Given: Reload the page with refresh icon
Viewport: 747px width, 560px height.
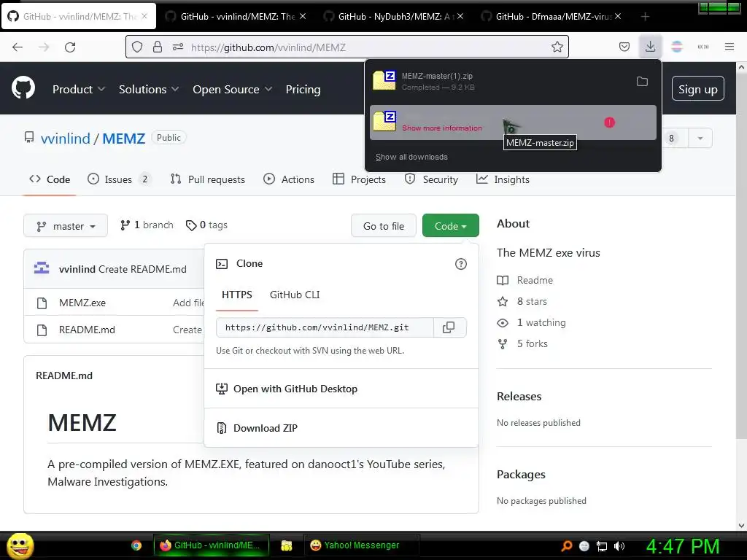Looking at the screenshot, I should [70, 47].
